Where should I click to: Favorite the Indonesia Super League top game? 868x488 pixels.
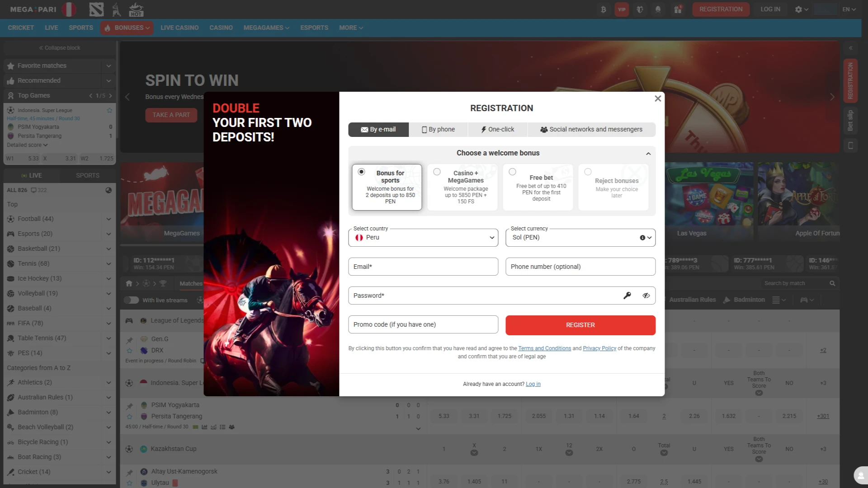tap(109, 110)
